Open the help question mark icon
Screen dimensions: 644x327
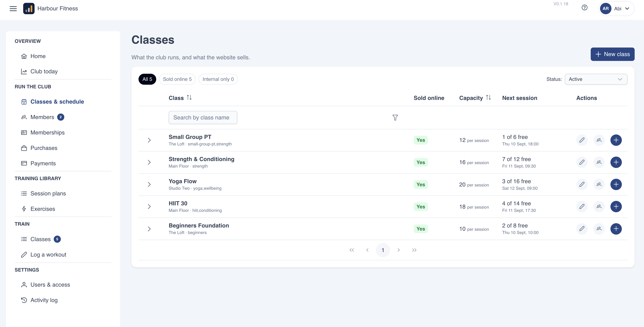(x=584, y=8)
